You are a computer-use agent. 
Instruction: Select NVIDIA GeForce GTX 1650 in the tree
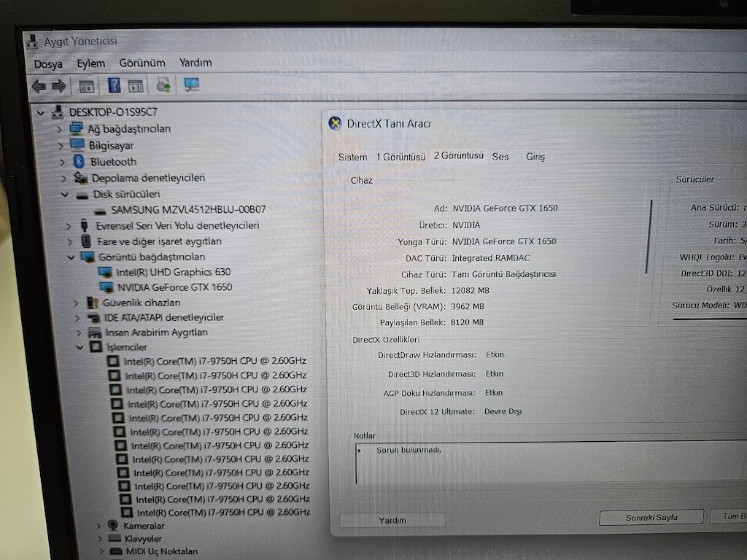coord(175,287)
